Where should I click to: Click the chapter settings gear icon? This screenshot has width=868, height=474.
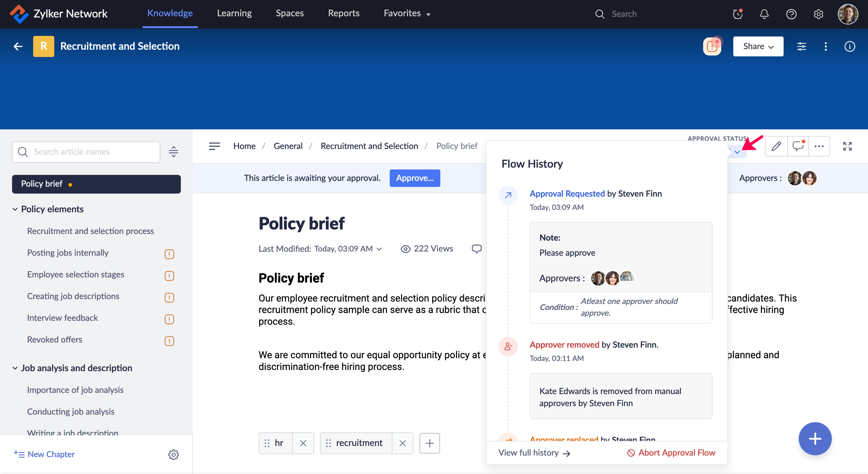[x=173, y=454]
